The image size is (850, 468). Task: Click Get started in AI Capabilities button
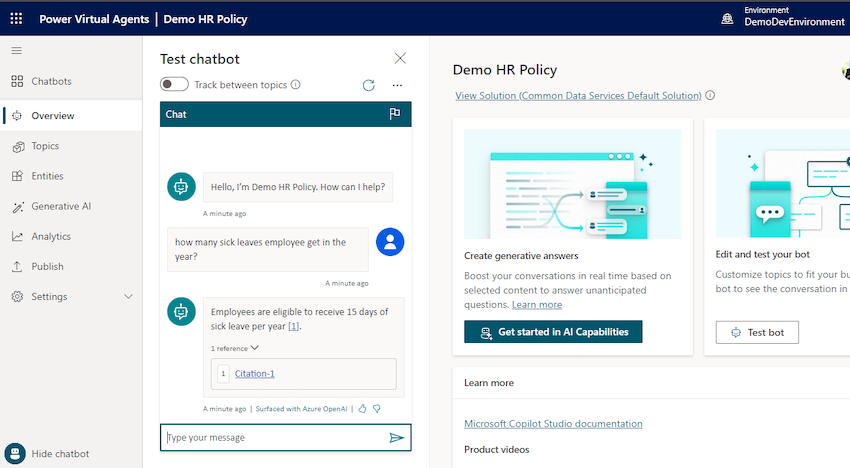(553, 332)
